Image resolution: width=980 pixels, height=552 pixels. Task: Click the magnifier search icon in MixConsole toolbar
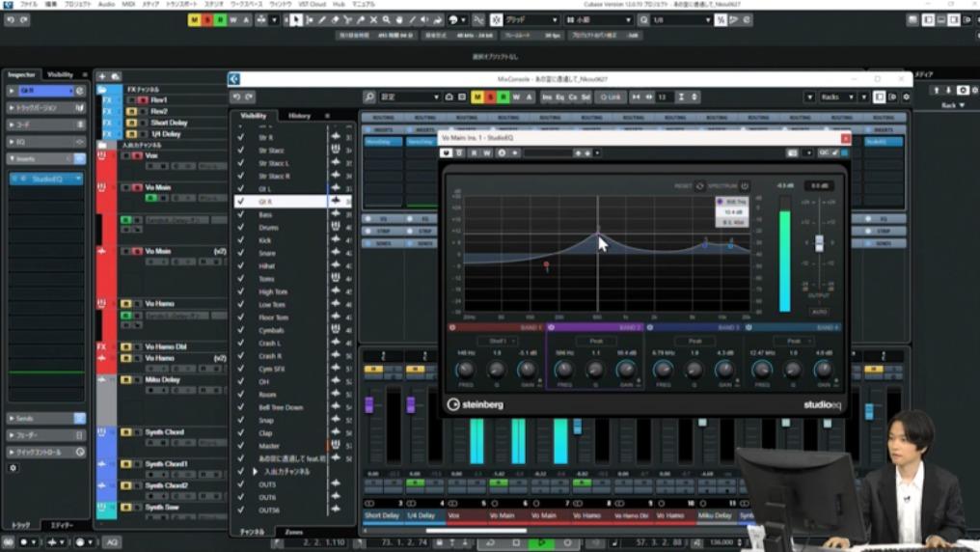[x=369, y=97]
